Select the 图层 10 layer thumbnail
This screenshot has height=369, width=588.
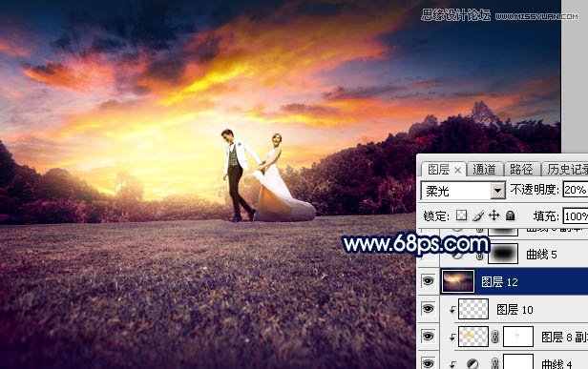pos(473,309)
